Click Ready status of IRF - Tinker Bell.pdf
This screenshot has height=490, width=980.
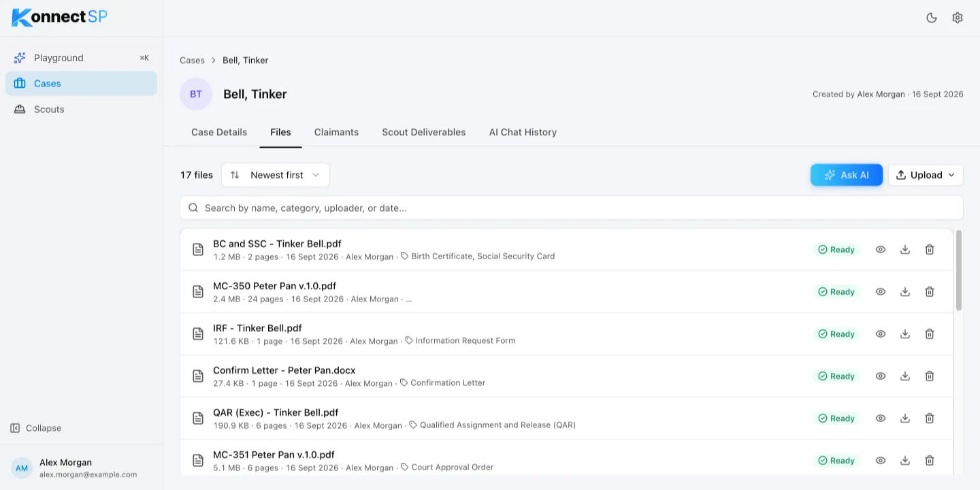[x=836, y=334]
